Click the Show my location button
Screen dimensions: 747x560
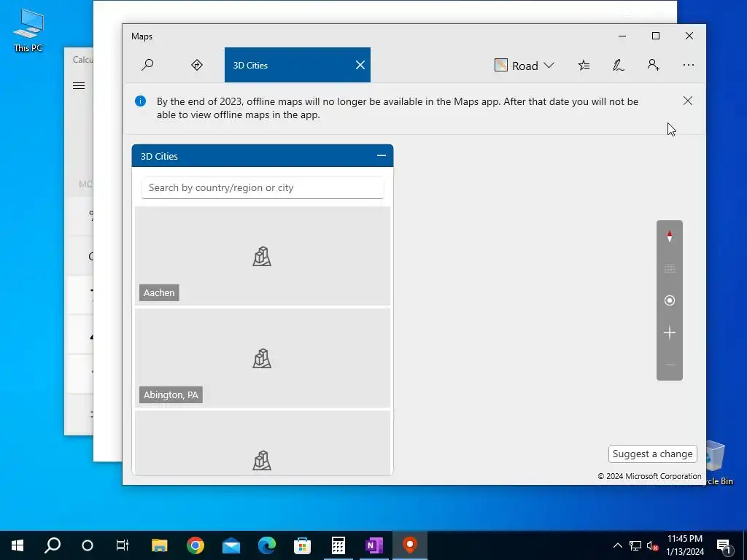(670, 300)
